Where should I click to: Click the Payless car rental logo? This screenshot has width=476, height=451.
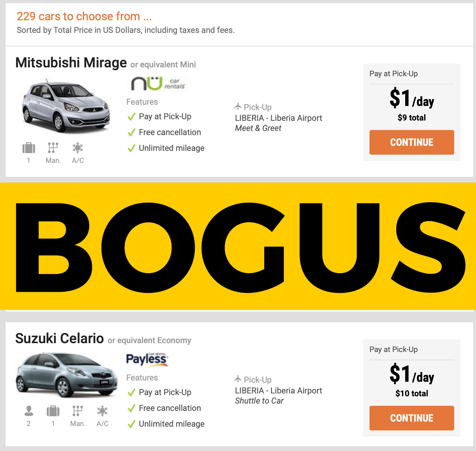147,360
